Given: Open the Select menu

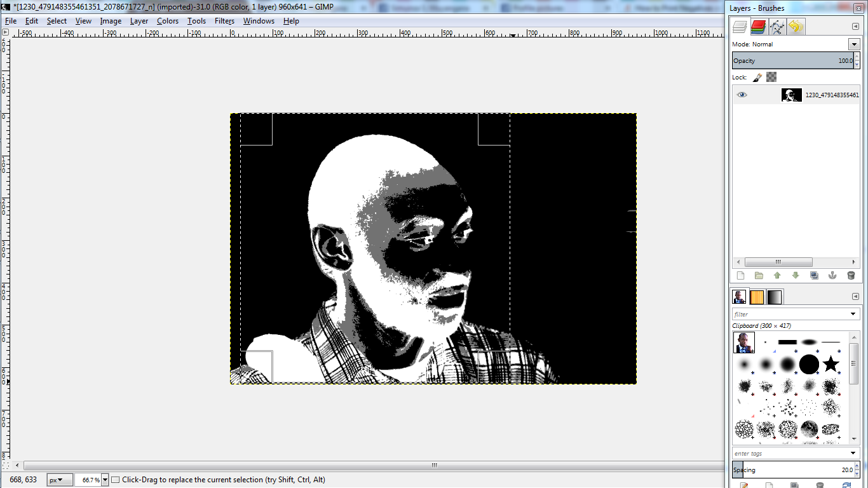Looking at the screenshot, I should pyautogui.click(x=57, y=21).
